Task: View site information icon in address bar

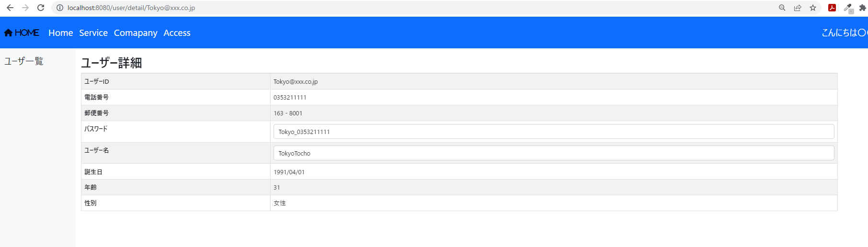Action: (x=60, y=8)
